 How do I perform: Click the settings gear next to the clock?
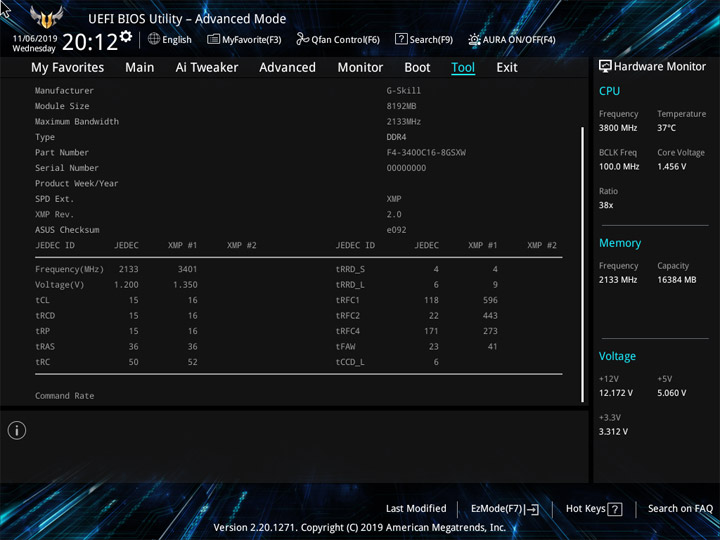click(x=126, y=36)
